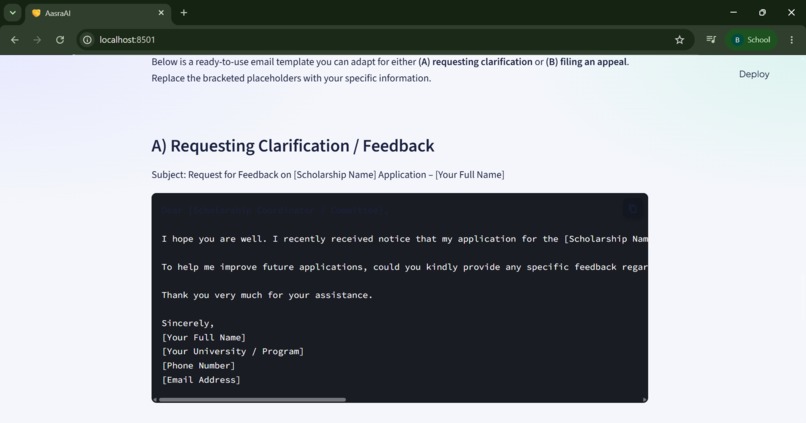Screen dimensions: 806x423
Task: Copy the email template code block
Action: 633,209
